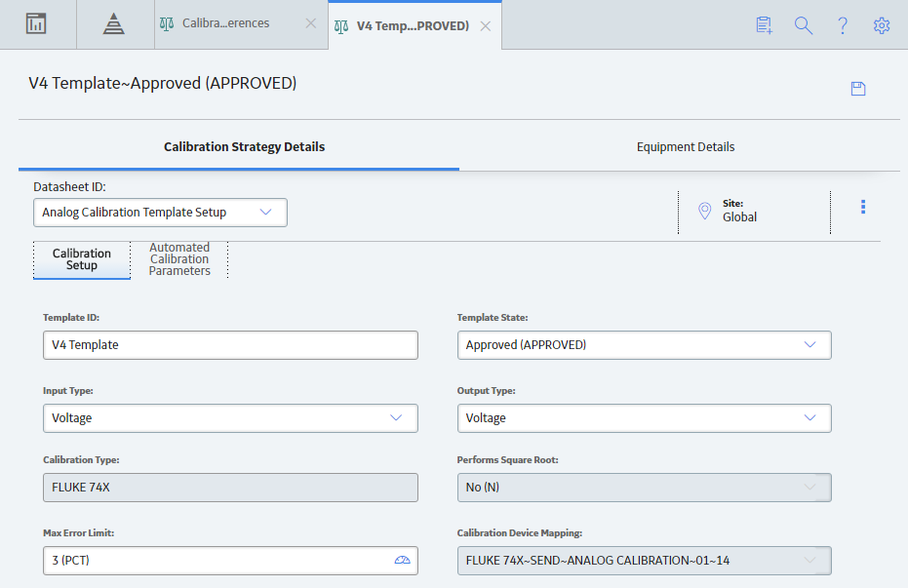This screenshot has width=908, height=588.
Task: Click the save diskette icon
Action: point(858,89)
